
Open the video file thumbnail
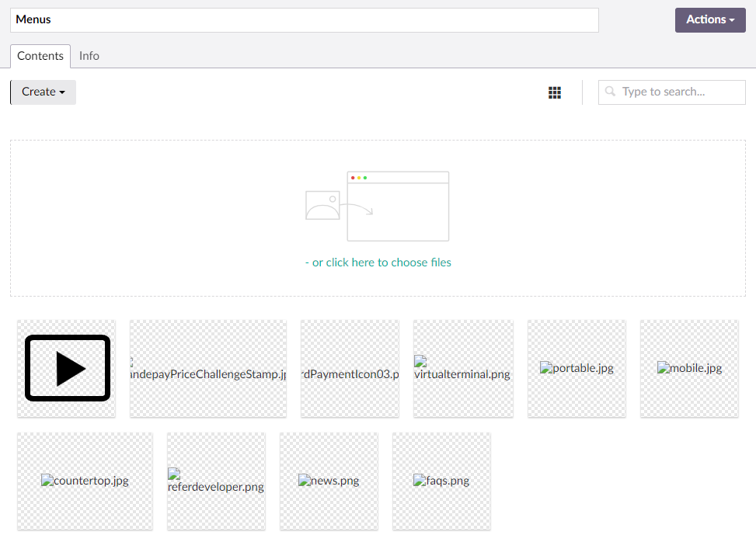point(67,369)
